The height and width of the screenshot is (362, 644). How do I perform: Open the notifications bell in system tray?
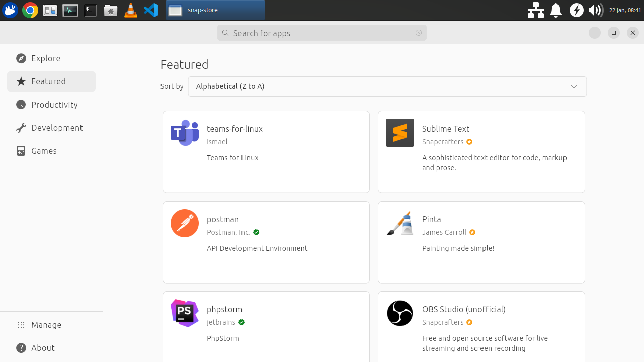tap(556, 10)
